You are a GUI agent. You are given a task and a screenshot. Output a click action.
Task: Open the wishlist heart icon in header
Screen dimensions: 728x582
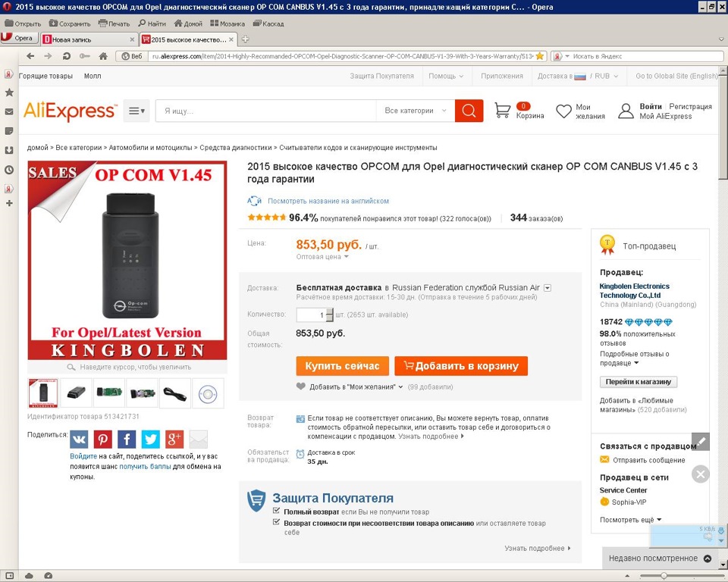coord(563,111)
